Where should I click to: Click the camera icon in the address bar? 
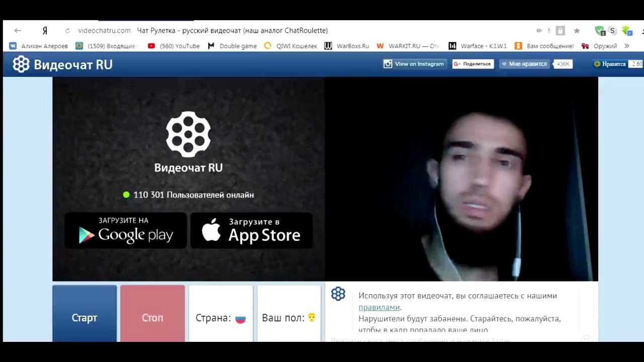(x=539, y=31)
